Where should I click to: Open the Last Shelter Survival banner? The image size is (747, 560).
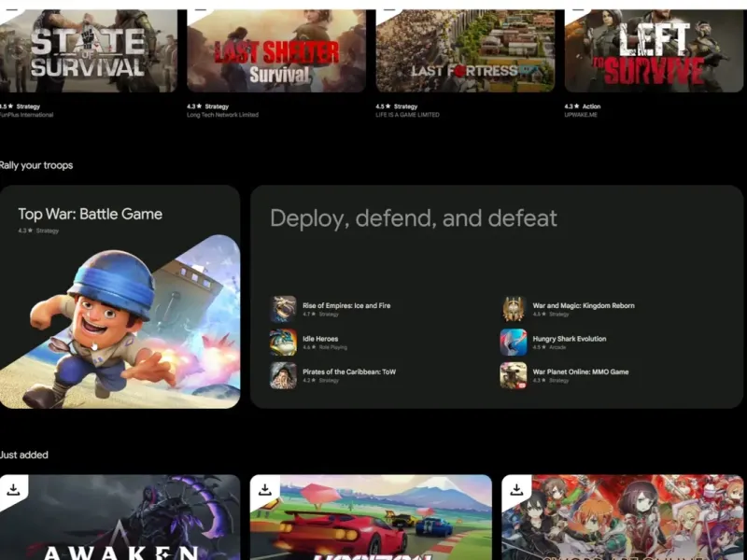click(x=276, y=50)
